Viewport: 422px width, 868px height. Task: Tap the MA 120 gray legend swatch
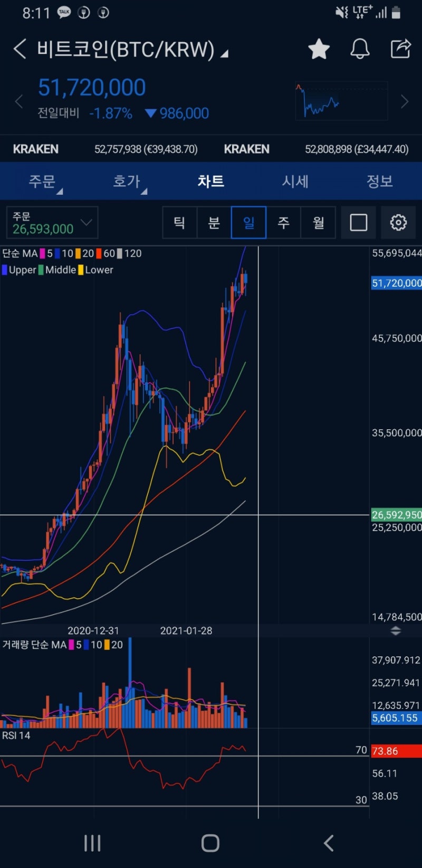coord(119,253)
